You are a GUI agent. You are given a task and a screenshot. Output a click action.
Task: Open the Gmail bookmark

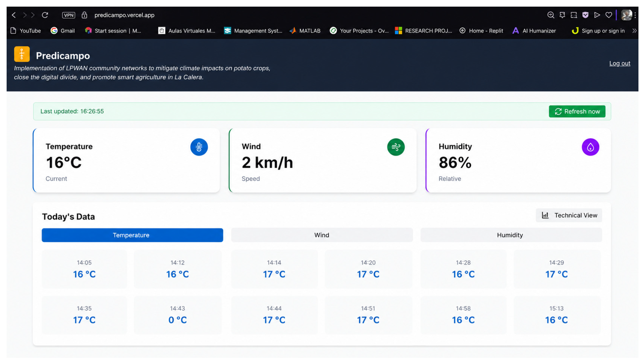pos(63,31)
